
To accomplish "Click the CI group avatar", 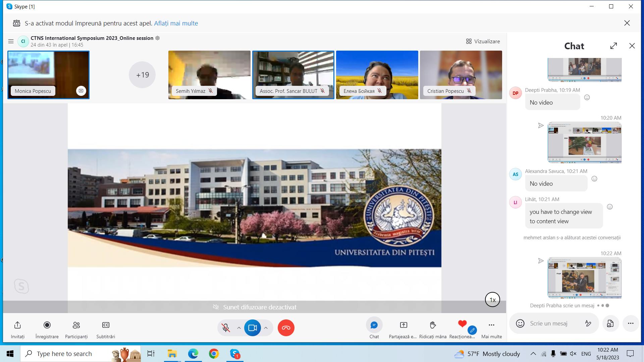I will 23,41.
